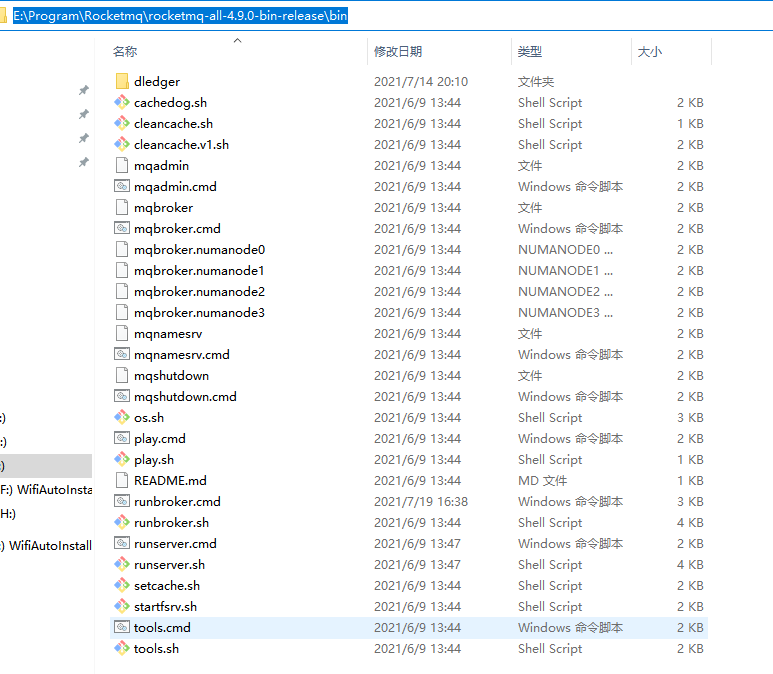Select mqbroker.numanode0 file icon
This screenshot has height=674, width=773.
[122, 249]
